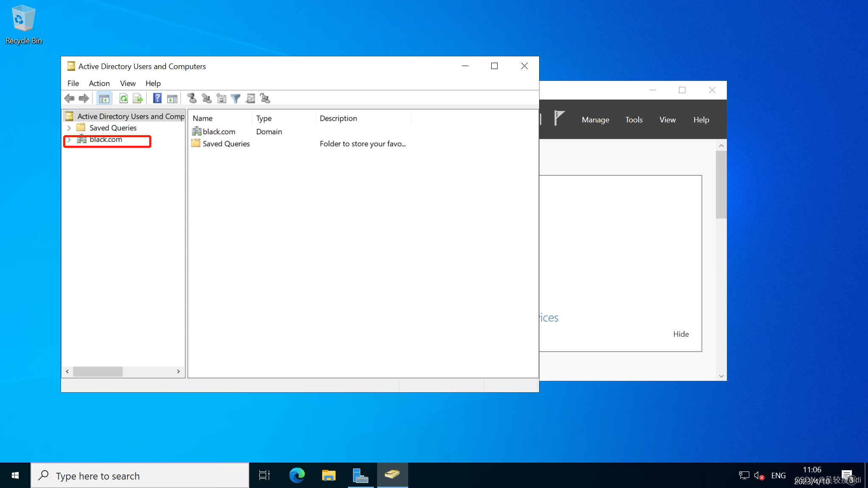Image resolution: width=868 pixels, height=488 pixels.
Task: Toggle the Show/Hide Console Tree icon
Action: pyautogui.click(x=104, y=98)
